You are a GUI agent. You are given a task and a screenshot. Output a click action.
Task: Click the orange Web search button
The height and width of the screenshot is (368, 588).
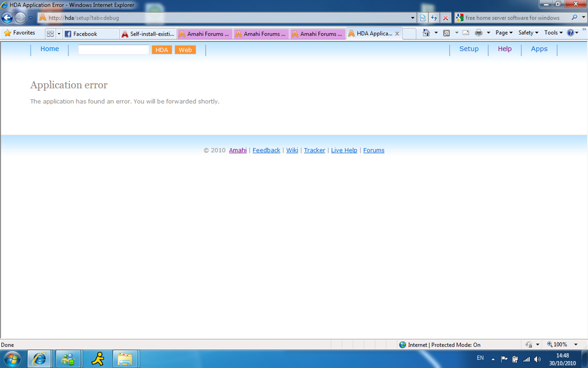click(185, 50)
